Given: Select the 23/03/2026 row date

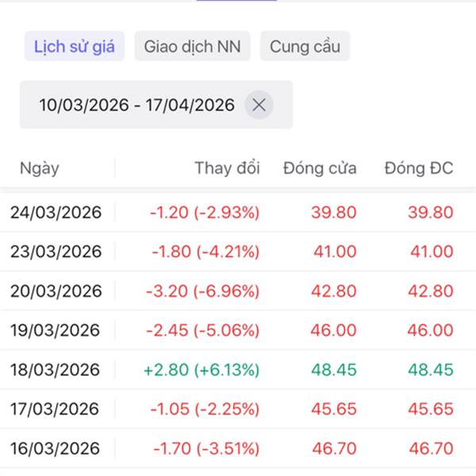Looking at the screenshot, I should point(56,251).
